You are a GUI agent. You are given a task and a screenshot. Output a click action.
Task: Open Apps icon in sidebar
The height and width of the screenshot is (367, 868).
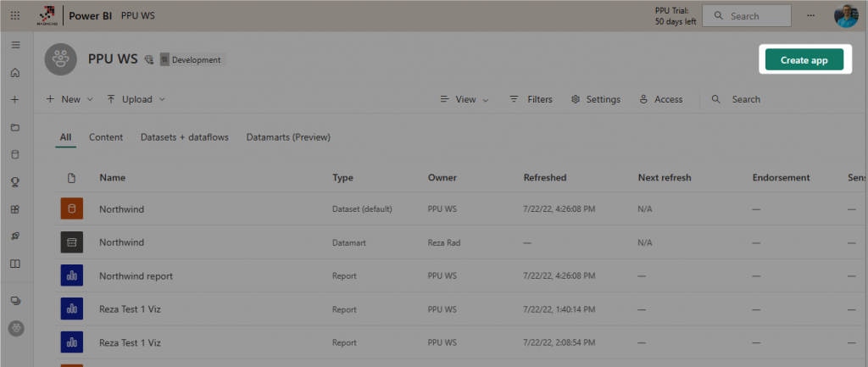(15, 209)
